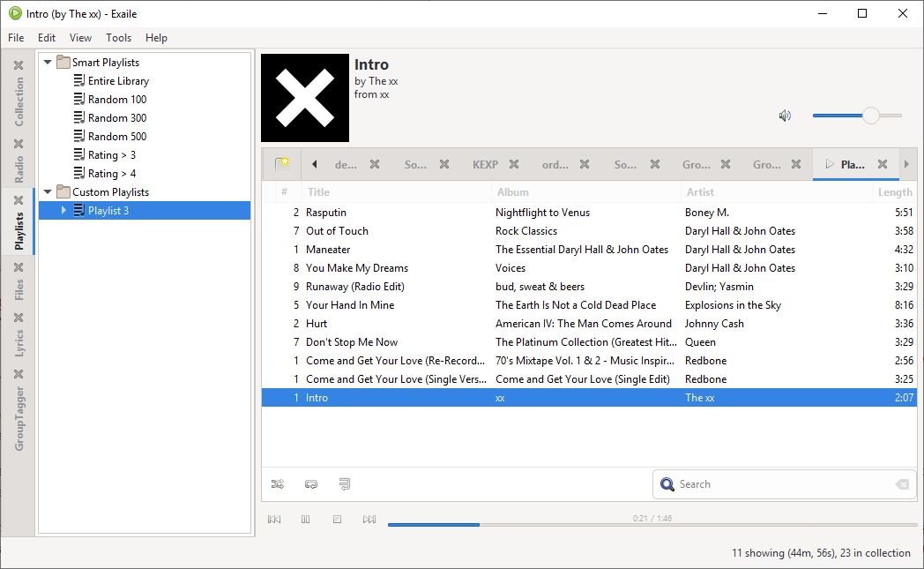Adjust the volume slider
924x569 pixels.
[870, 116]
